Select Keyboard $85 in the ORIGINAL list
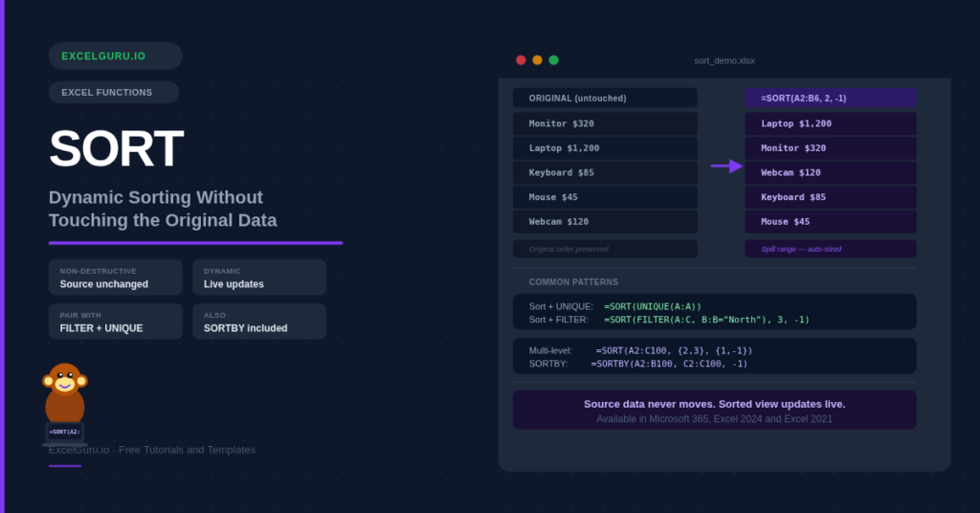 [x=605, y=172]
